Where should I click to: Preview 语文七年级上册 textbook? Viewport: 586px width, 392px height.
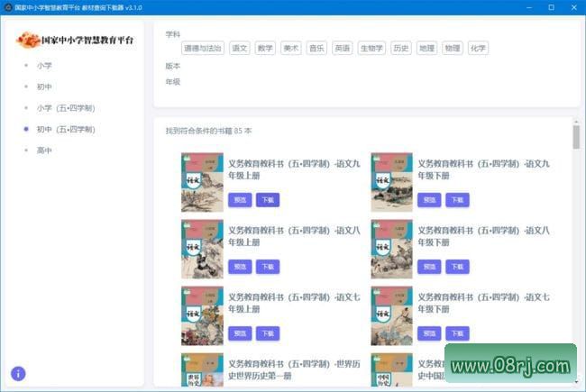click(x=240, y=333)
